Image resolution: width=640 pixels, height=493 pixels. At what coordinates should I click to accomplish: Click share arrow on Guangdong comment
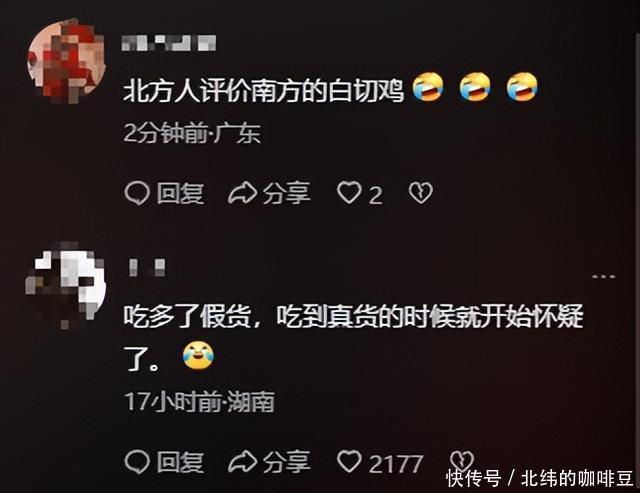242,193
